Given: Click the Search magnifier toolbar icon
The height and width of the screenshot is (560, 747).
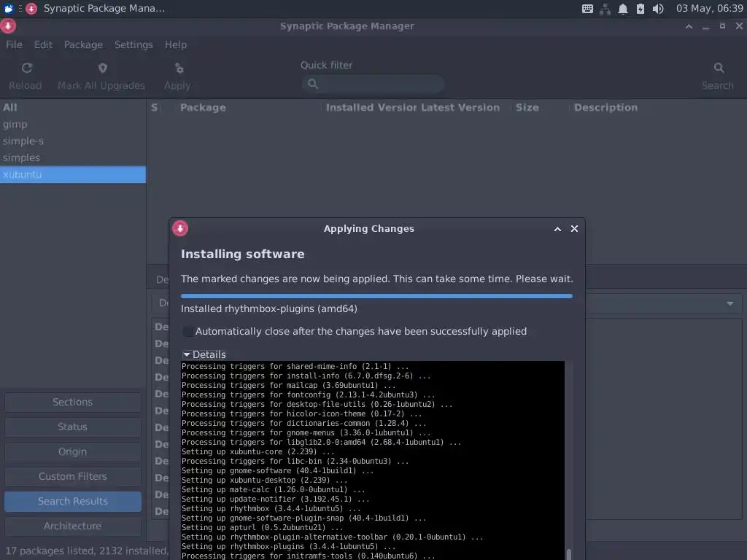Looking at the screenshot, I should pos(719,68).
